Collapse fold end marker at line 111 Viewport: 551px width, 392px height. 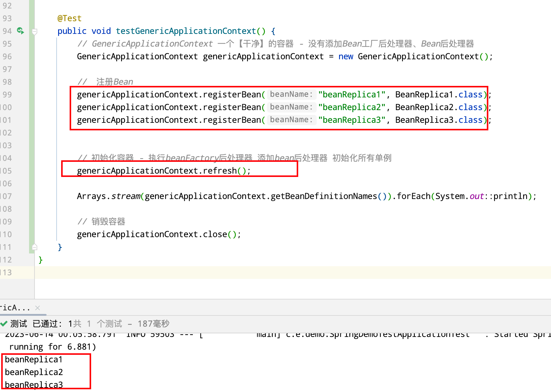coord(35,247)
